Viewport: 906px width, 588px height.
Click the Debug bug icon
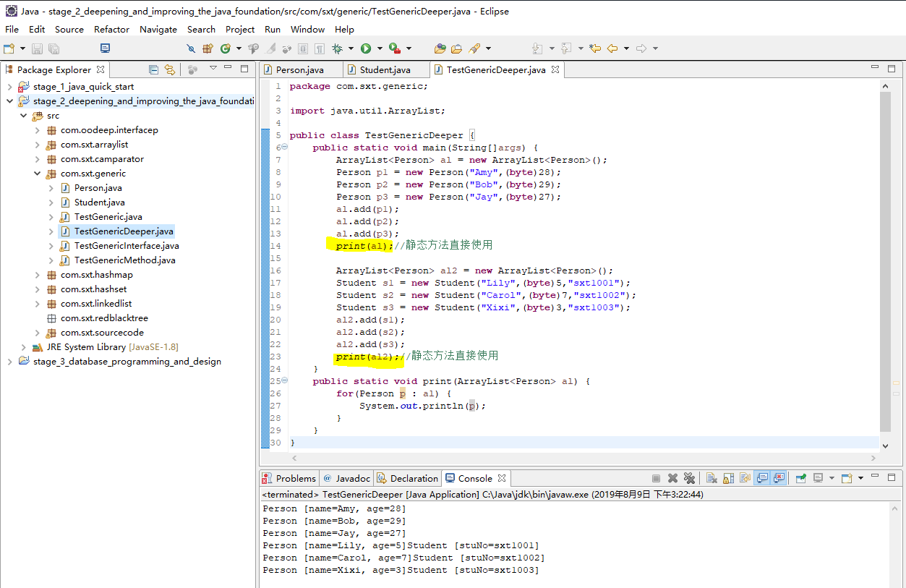pos(337,48)
